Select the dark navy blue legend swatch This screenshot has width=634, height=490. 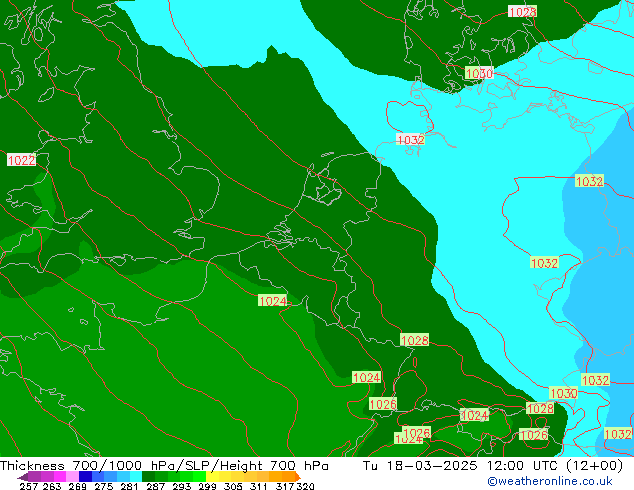click(85, 476)
